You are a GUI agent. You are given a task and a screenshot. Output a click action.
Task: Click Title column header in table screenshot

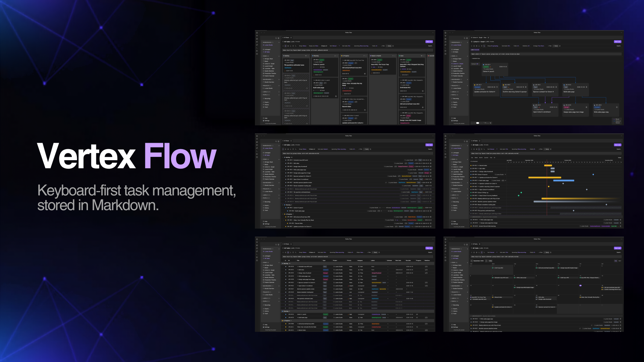click(298, 260)
